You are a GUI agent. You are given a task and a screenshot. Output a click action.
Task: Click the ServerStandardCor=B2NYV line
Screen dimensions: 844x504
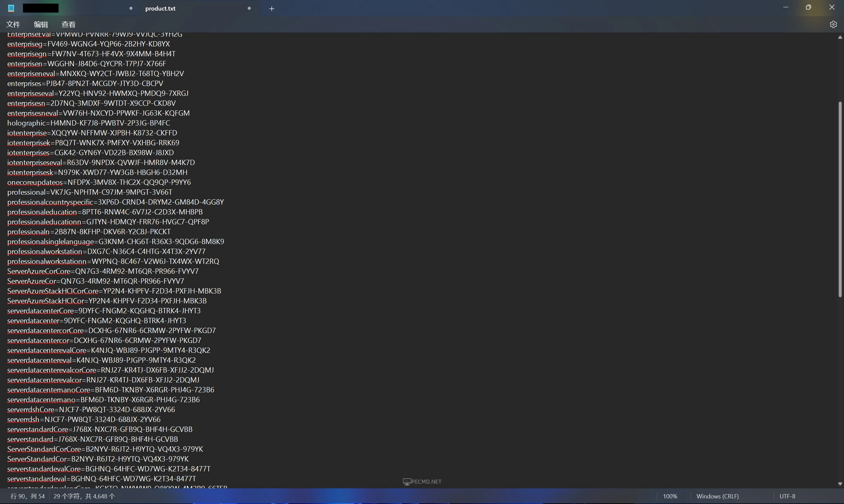[x=98, y=459]
